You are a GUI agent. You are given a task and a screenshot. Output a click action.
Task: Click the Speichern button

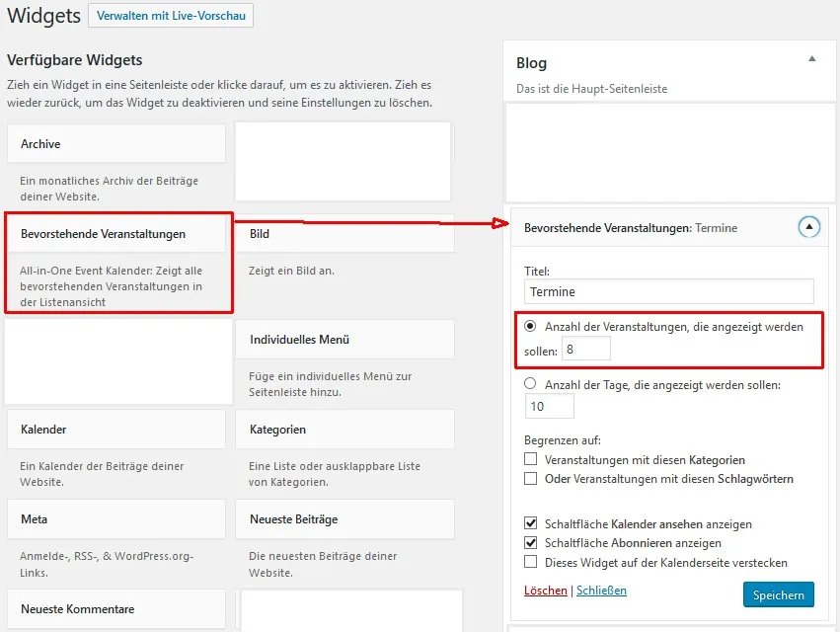point(779,594)
